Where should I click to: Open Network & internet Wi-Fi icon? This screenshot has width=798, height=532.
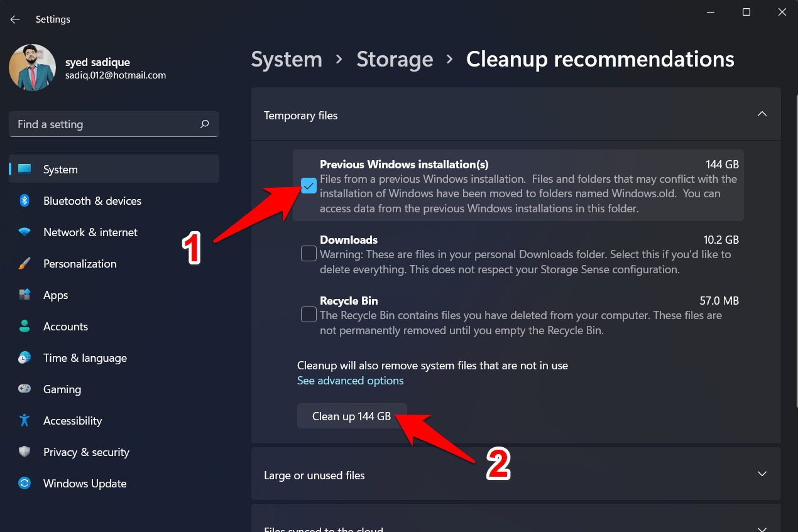click(25, 232)
